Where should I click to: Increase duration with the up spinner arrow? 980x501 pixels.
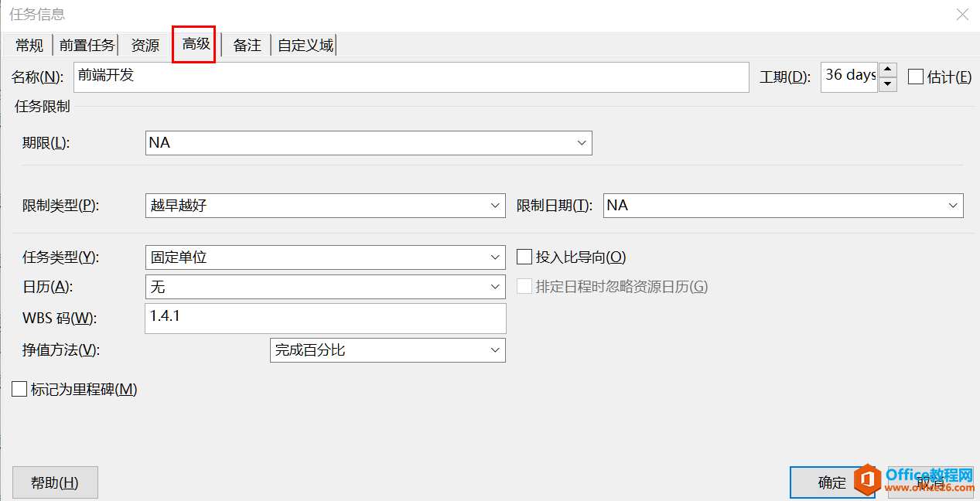888,70
